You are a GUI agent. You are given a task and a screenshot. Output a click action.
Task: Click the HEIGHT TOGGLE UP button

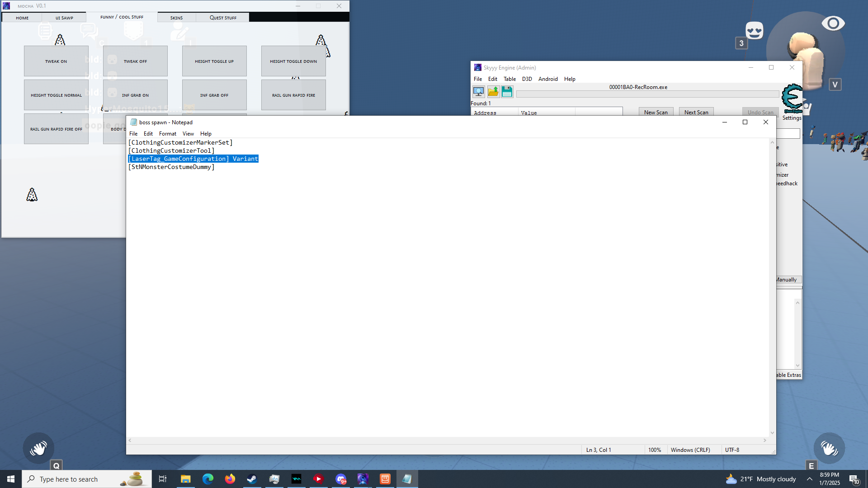(214, 61)
